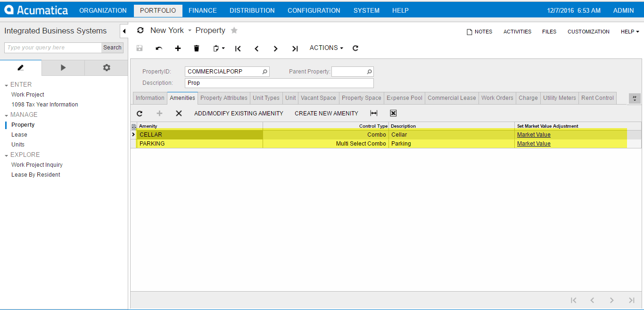
Task: Select the gear settings tab
Action: click(107, 68)
